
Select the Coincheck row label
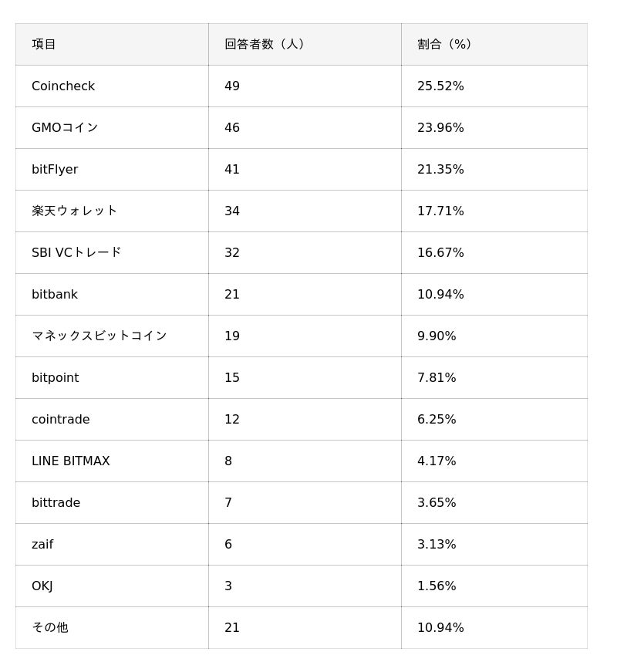[x=63, y=86]
